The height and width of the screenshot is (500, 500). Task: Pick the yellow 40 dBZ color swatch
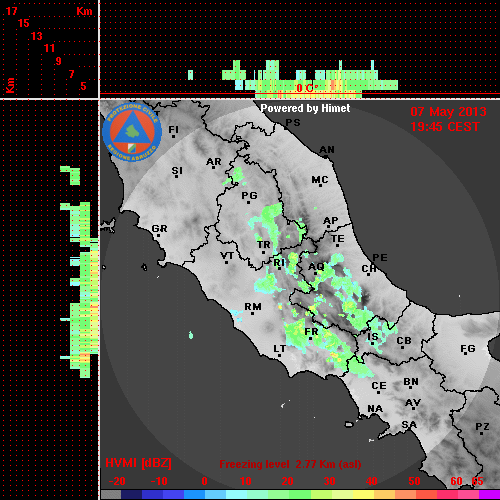pos(364,495)
